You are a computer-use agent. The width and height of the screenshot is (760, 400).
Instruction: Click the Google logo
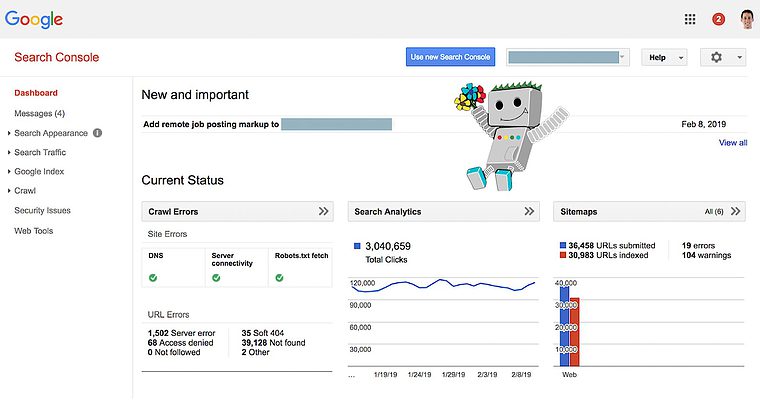click(34, 20)
